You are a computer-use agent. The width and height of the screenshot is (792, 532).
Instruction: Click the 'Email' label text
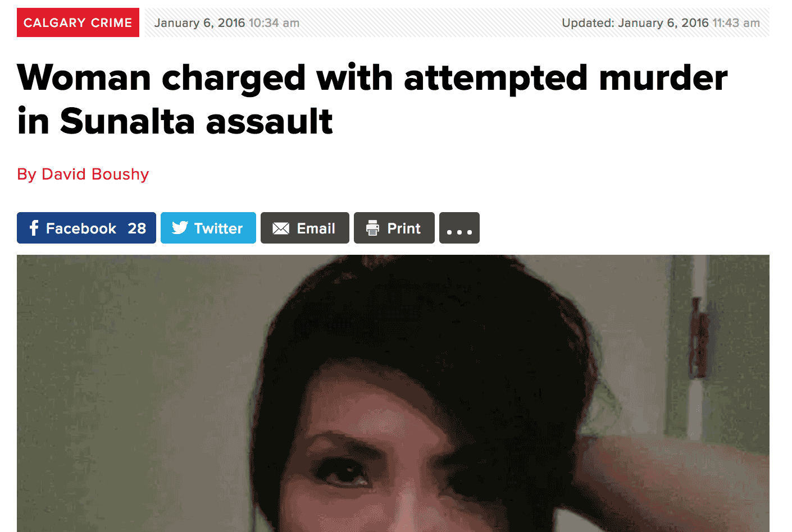point(316,228)
